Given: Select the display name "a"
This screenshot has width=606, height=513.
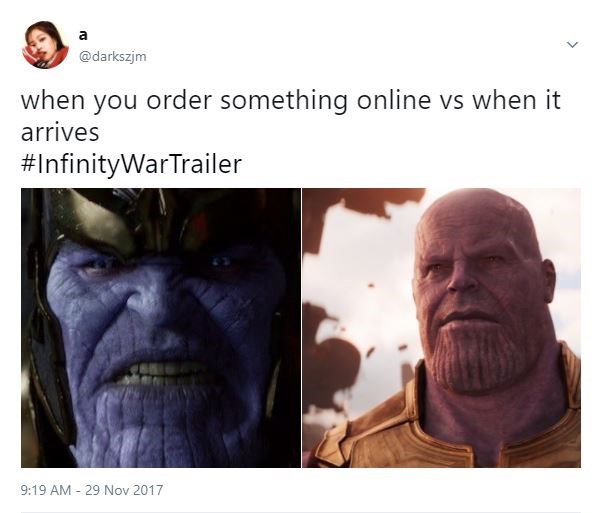Looking at the screenshot, I should tap(83, 35).
